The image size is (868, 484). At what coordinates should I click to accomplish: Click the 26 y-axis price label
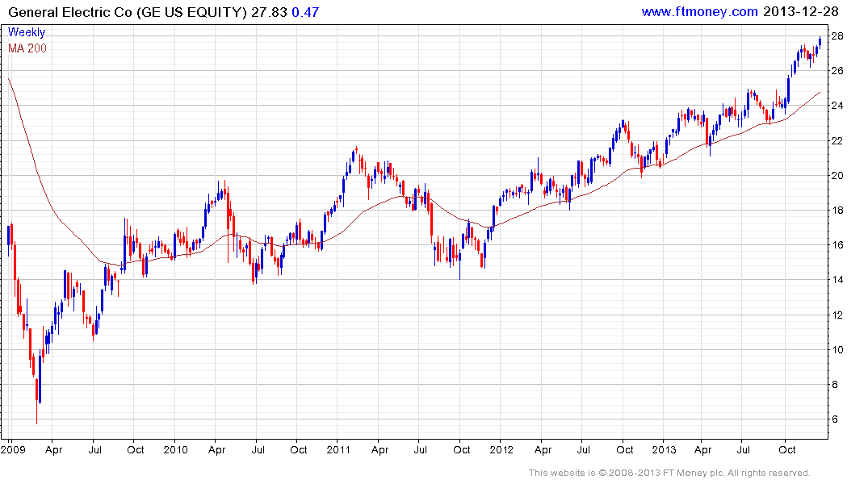point(837,71)
